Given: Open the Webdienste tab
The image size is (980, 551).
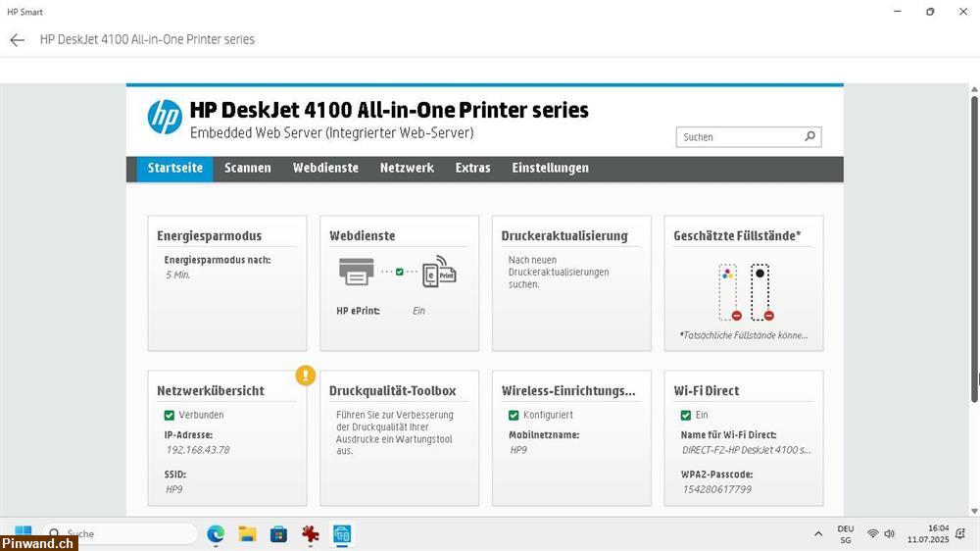Looking at the screenshot, I should click(x=325, y=169).
